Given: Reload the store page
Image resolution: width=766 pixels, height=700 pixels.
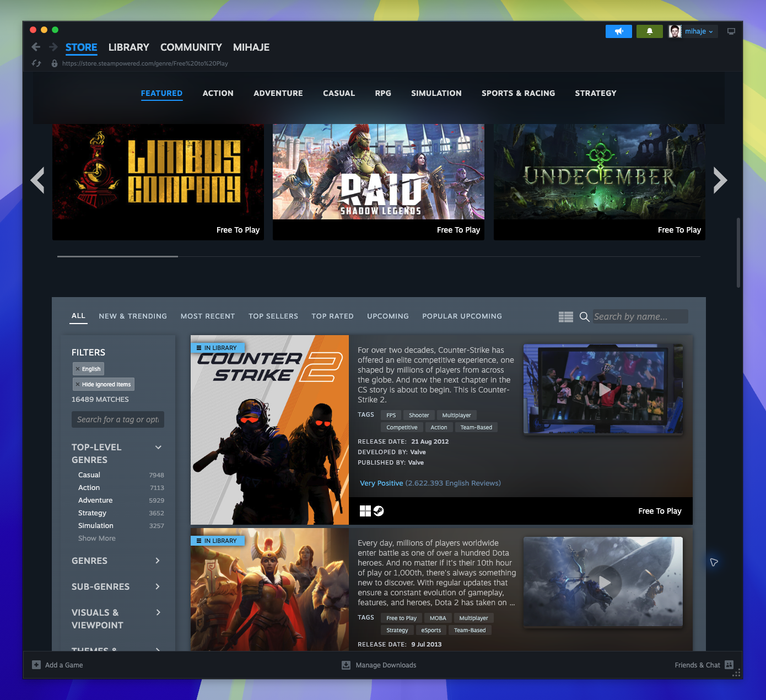Looking at the screenshot, I should (36, 63).
